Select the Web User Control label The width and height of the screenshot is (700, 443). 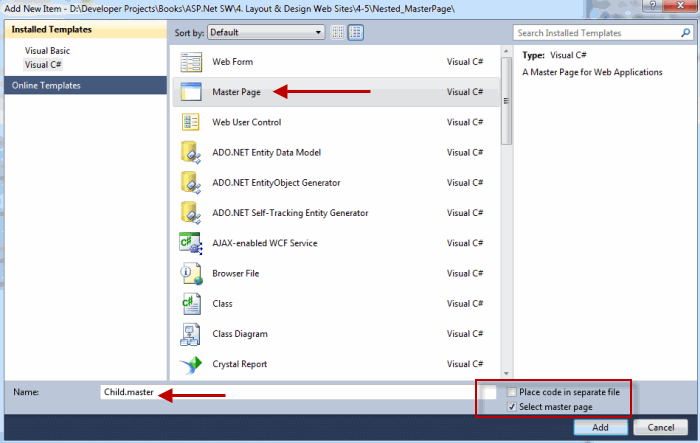coord(246,122)
